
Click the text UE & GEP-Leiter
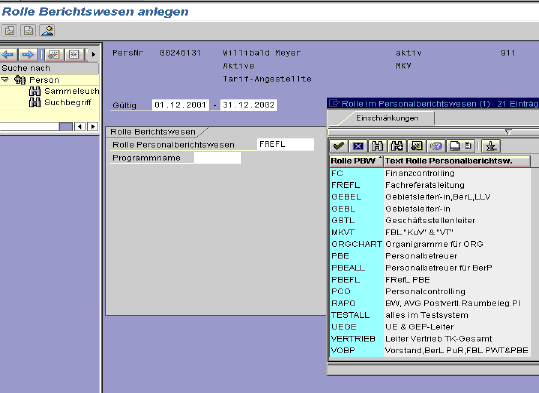click(x=419, y=327)
